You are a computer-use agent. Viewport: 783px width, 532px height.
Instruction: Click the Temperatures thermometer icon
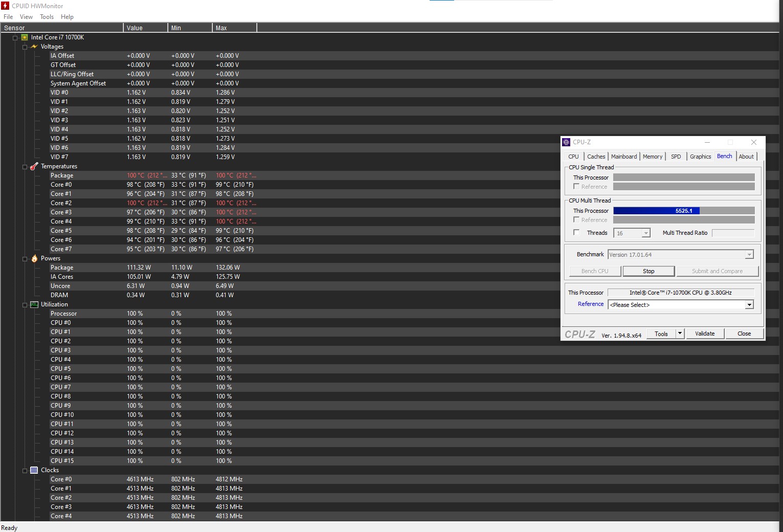pos(34,166)
